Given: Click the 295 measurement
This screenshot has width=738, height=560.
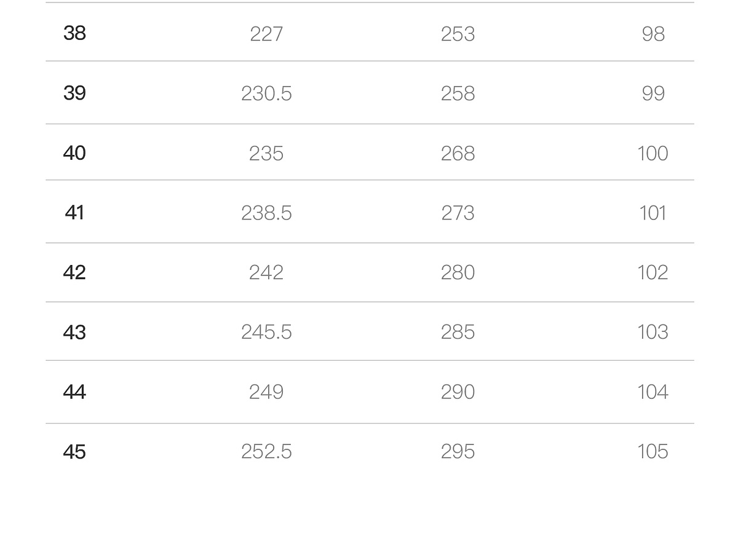Looking at the screenshot, I should (x=458, y=452).
